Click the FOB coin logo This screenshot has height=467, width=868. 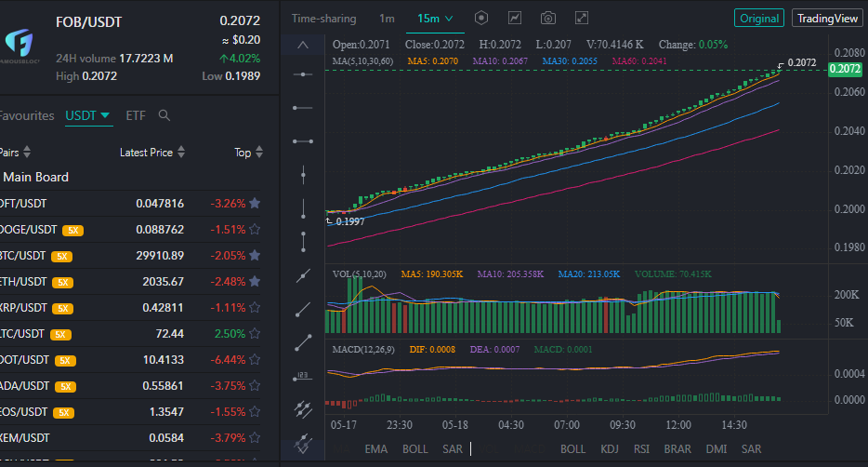20,44
